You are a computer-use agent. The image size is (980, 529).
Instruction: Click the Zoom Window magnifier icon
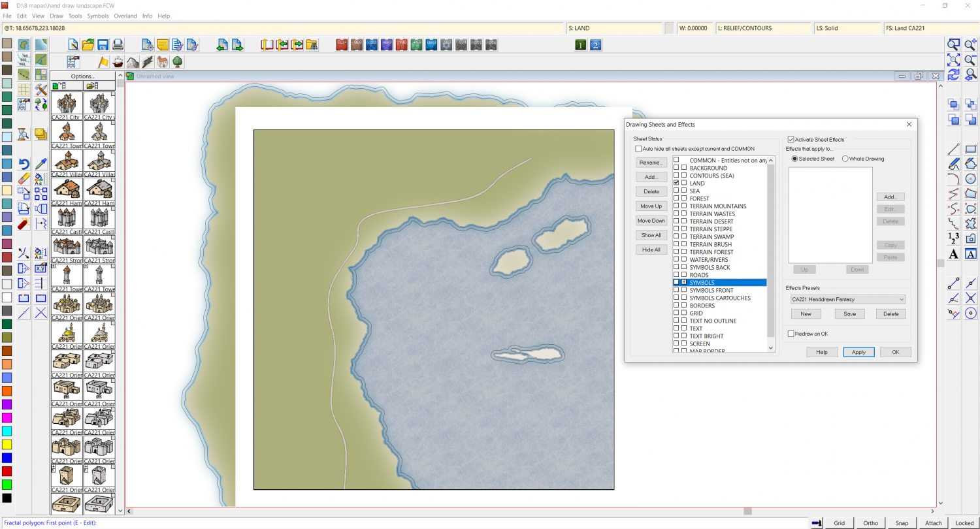(x=953, y=45)
